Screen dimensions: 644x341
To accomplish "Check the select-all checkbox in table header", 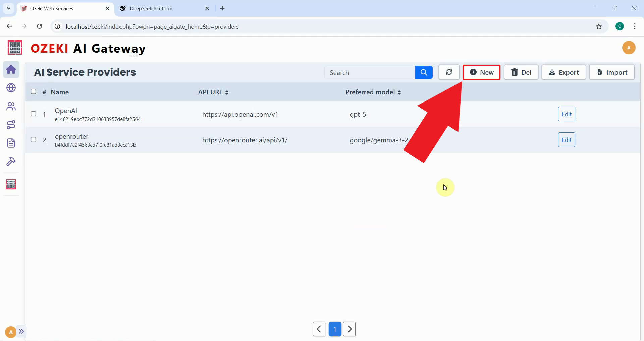I will click(33, 91).
